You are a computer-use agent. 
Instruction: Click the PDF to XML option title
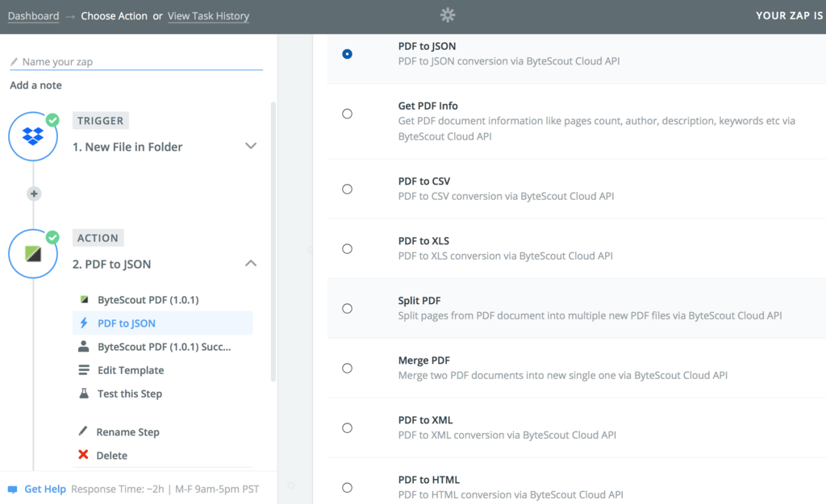(425, 420)
